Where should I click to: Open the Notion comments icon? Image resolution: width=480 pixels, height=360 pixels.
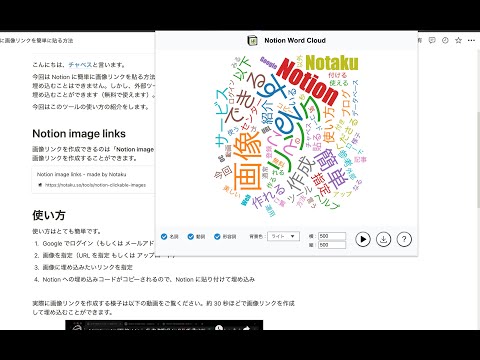click(x=432, y=40)
